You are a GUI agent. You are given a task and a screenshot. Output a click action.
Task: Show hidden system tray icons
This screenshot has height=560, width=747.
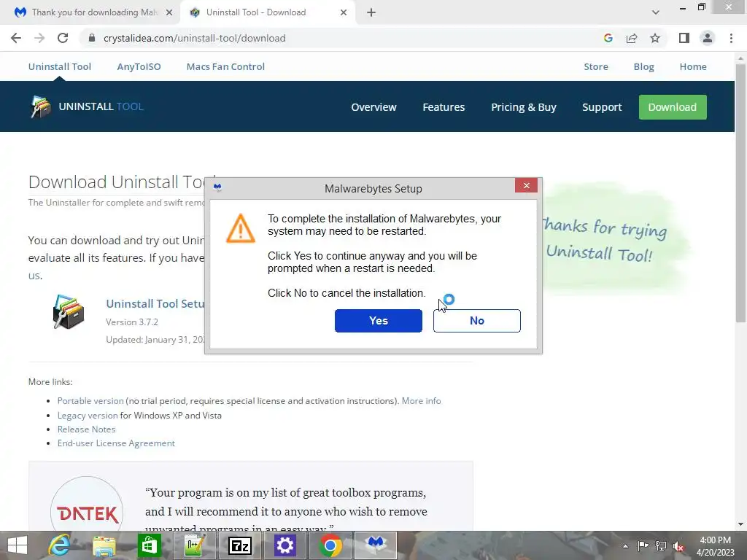[x=625, y=546]
